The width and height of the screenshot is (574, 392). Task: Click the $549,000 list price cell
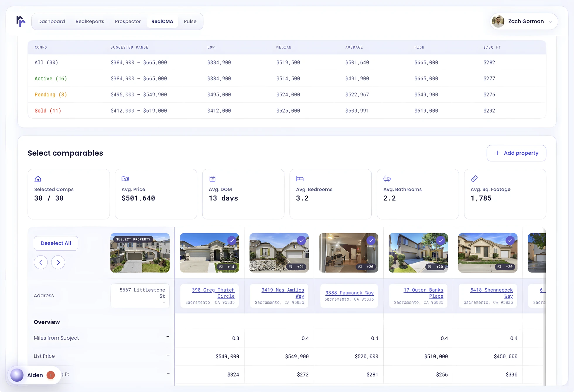pyautogui.click(x=227, y=357)
